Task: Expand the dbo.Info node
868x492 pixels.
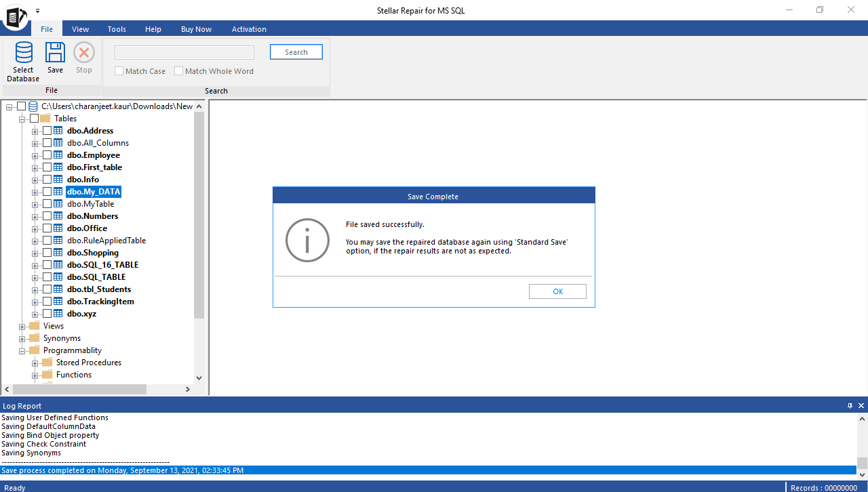Action: (x=35, y=180)
